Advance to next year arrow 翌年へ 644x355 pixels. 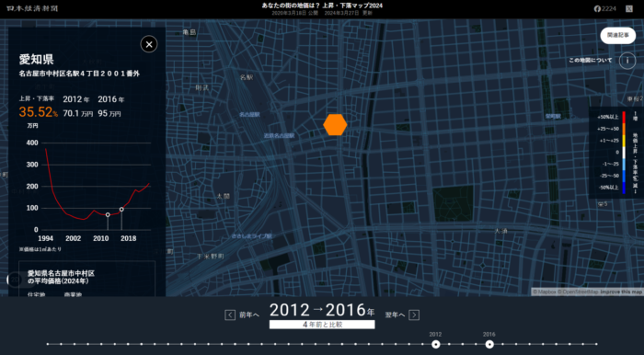tap(414, 315)
